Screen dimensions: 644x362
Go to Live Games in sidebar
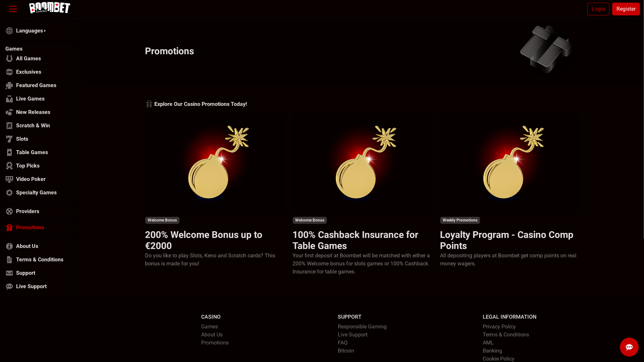click(x=30, y=99)
